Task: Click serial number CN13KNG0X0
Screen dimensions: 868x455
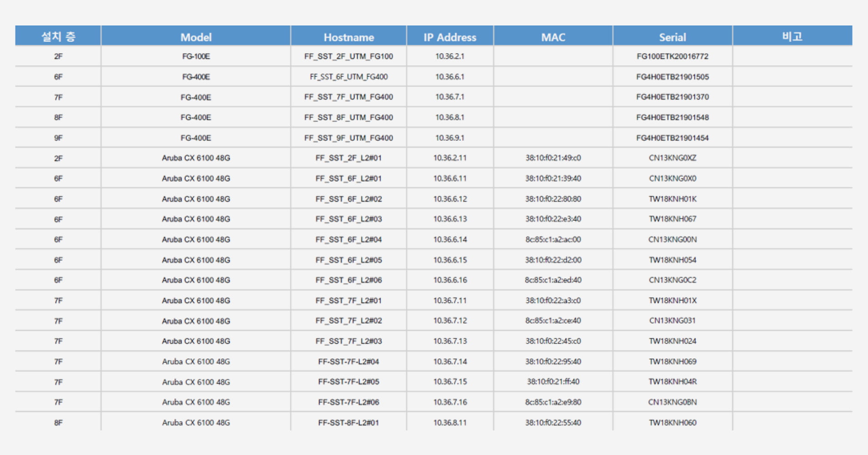Action: [x=672, y=178]
